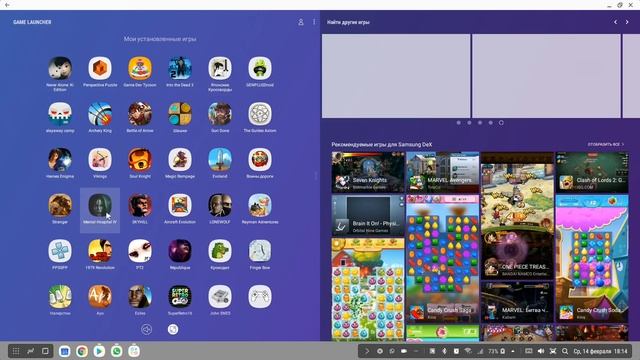Open Vikings archer game

point(100,160)
